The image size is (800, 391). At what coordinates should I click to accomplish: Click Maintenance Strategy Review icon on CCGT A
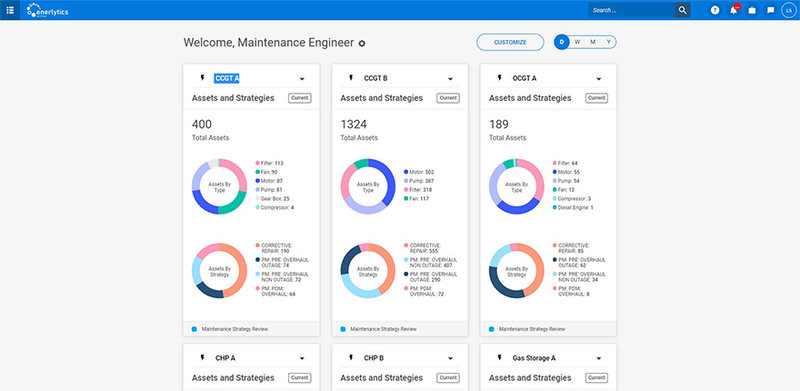[x=194, y=329]
